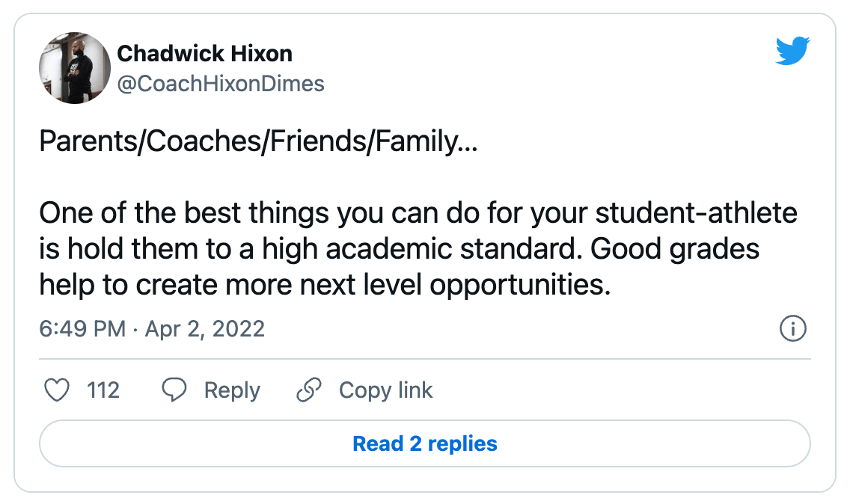Click the Reply label

tap(231, 390)
